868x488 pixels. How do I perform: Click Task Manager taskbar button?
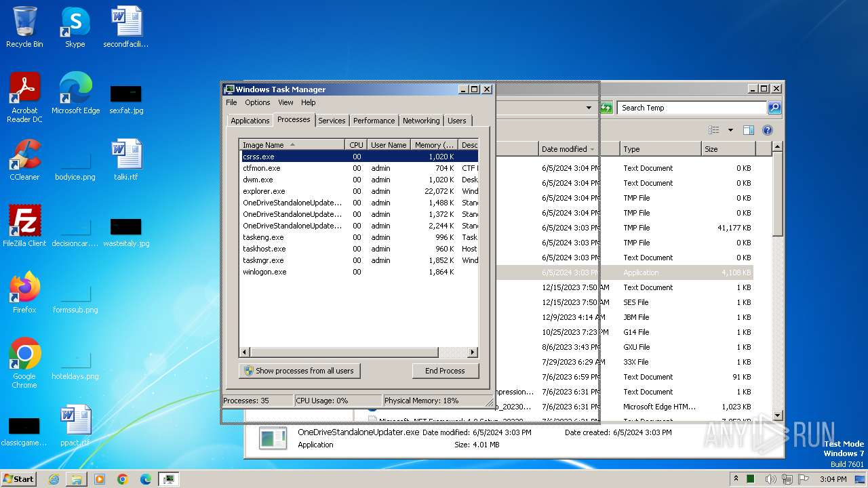(168, 479)
